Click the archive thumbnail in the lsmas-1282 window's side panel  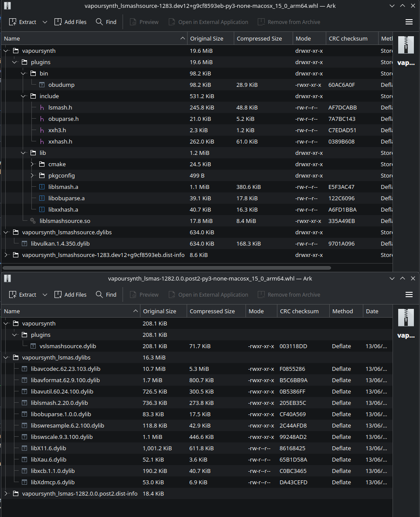coord(406,318)
